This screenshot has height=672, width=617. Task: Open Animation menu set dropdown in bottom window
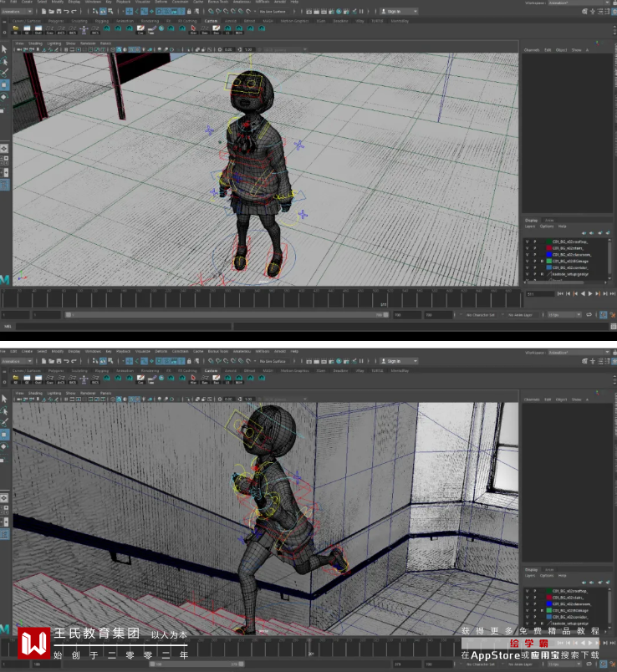click(x=17, y=361)
